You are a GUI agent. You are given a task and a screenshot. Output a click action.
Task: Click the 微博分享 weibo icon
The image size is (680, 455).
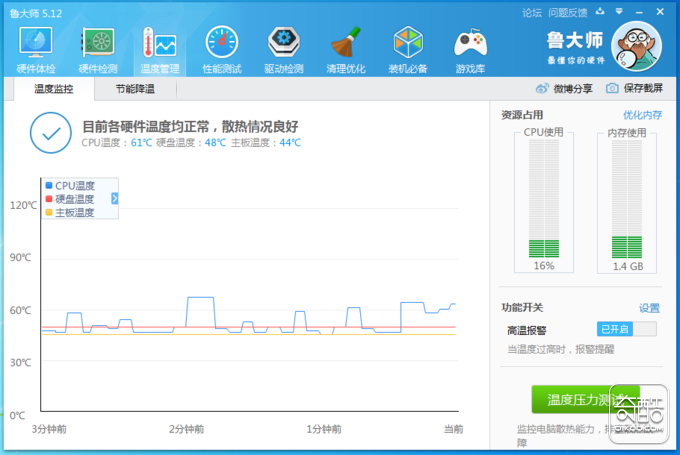tap(542, 88)
